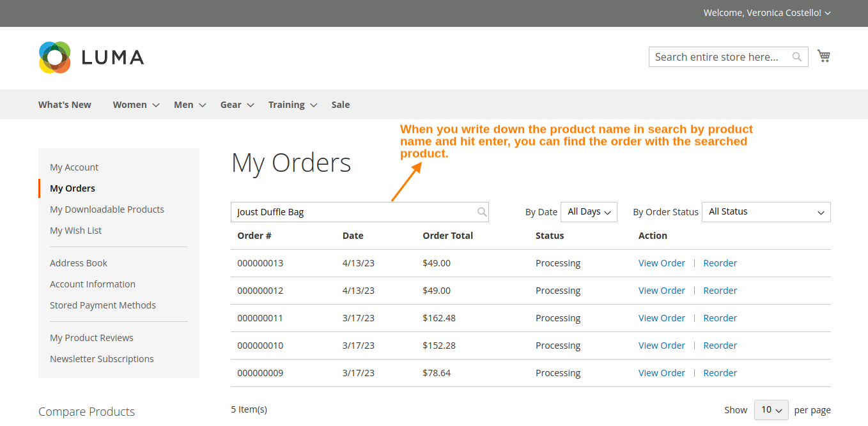Open the Welcome, Veronica Costello account menu
The height and width of the screenshot is (426, 868).
click(x=766, y=13)
